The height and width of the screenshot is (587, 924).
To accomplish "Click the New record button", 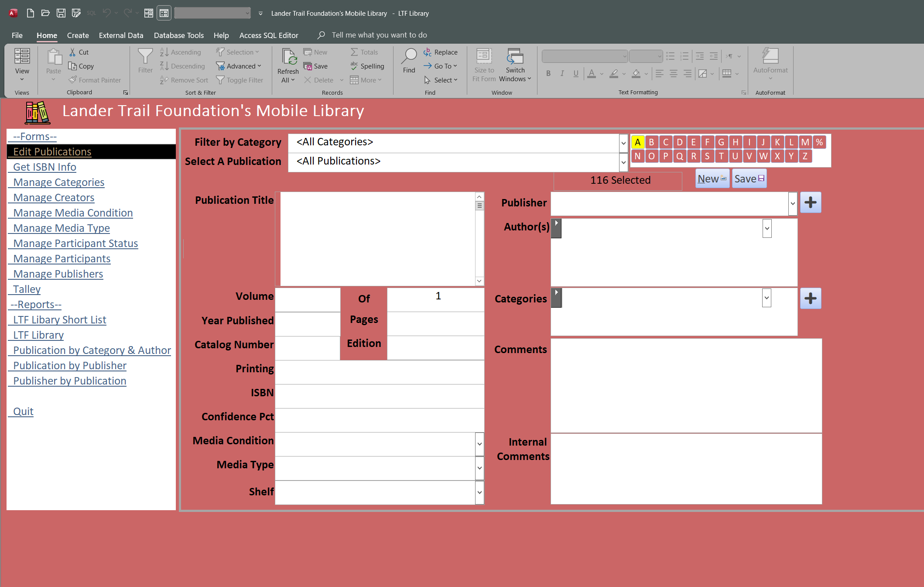I will (712, 179).
